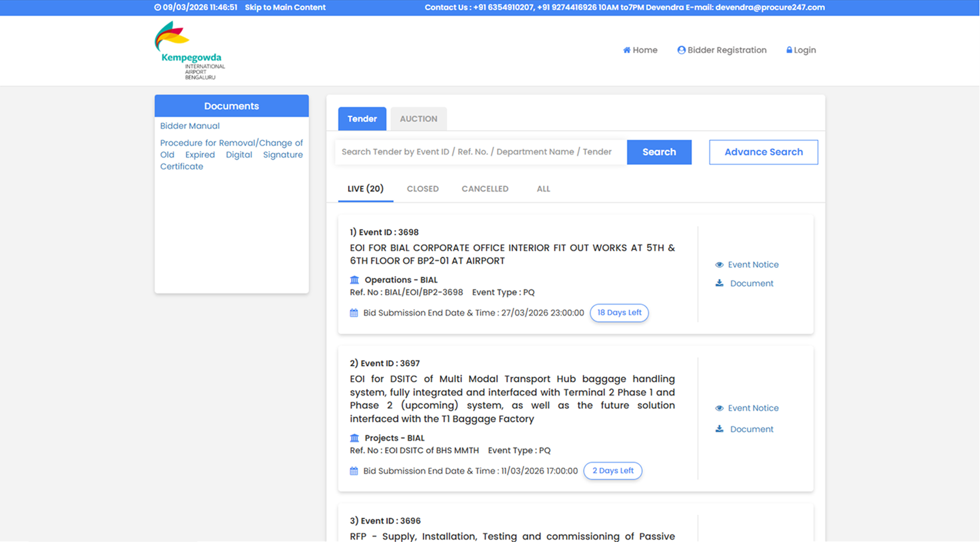View CANCELLED tenders list

pyautogui.click(x=485, y=189)
